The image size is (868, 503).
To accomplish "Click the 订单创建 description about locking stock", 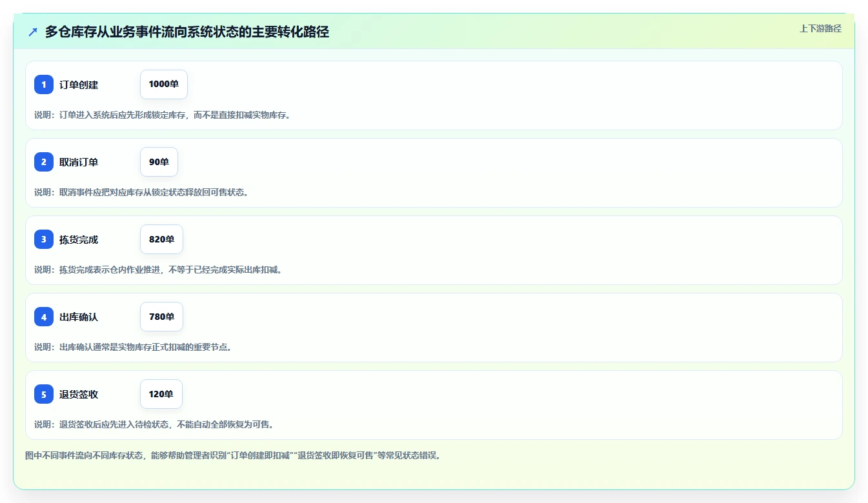I will (162, 115).
